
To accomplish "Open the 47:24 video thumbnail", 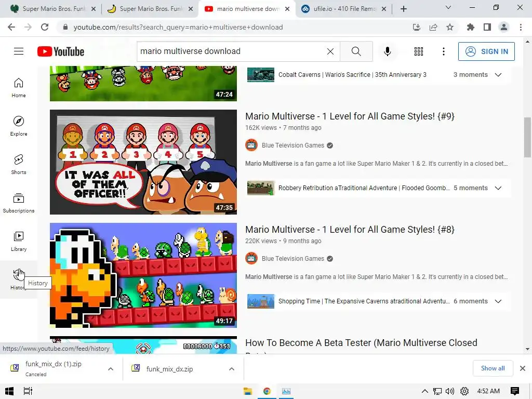I will click(143, 84).
